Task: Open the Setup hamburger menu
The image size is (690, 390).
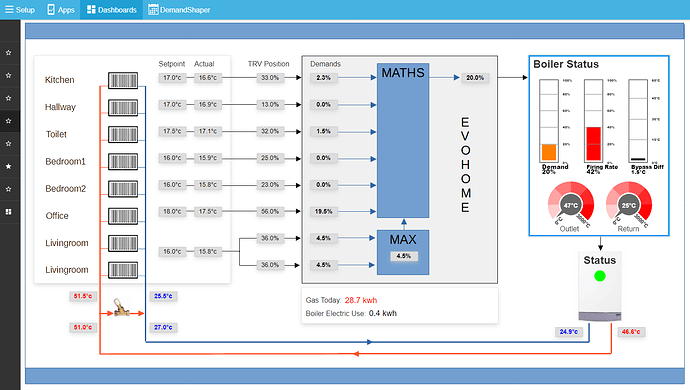Action: click(20, 10)
